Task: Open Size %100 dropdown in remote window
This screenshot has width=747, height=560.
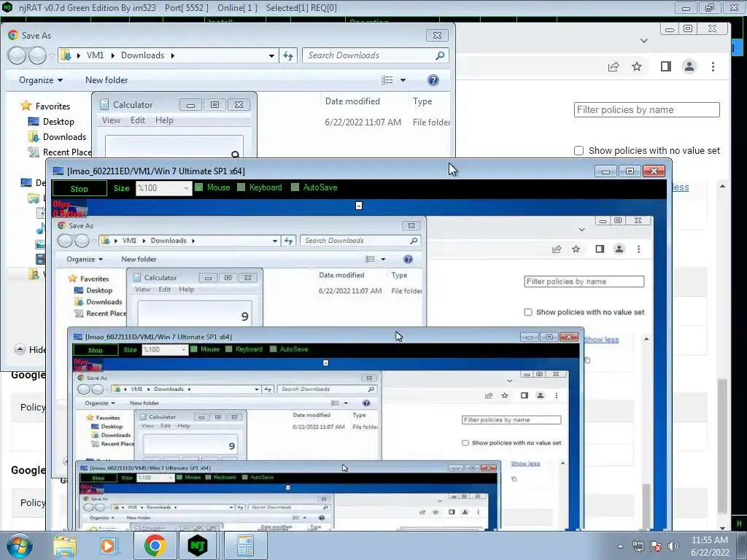Action: 163,188
